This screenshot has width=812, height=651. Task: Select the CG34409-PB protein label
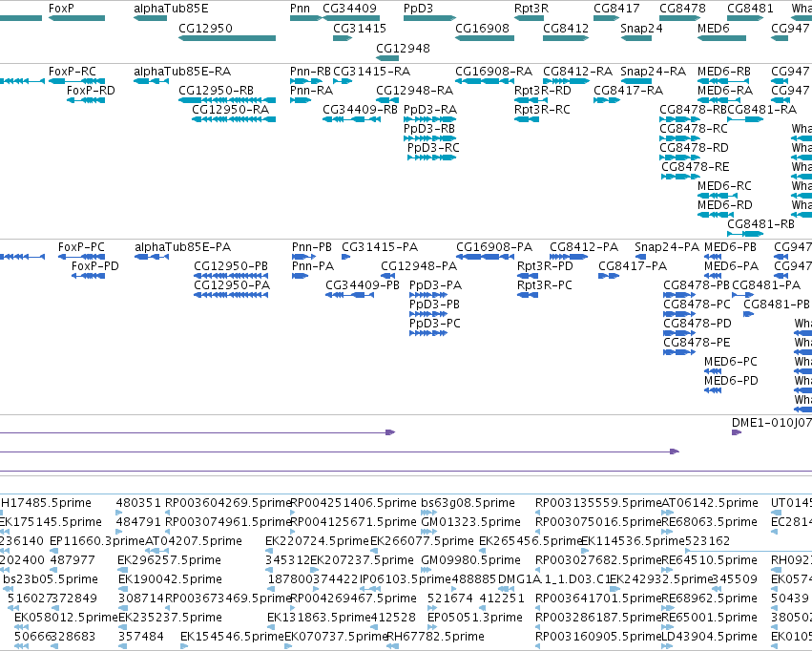362,284
